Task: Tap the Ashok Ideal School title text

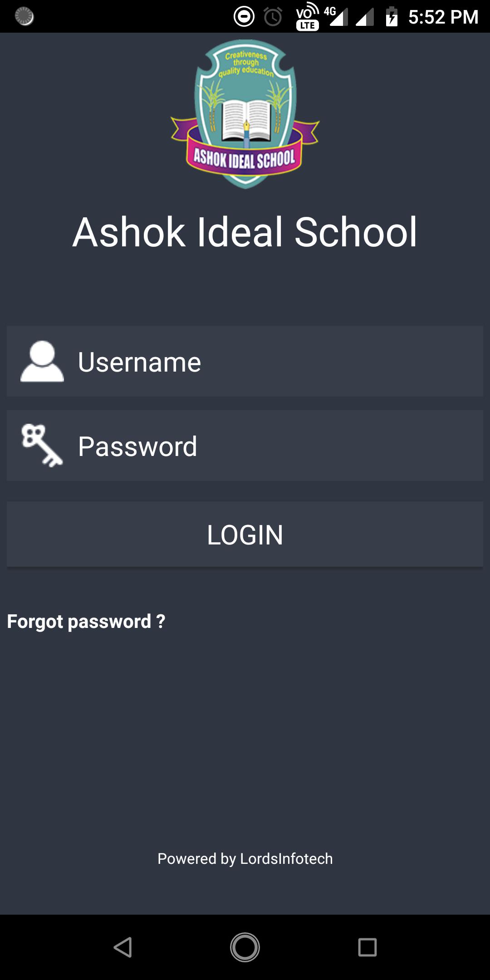Action: [245, 232]
